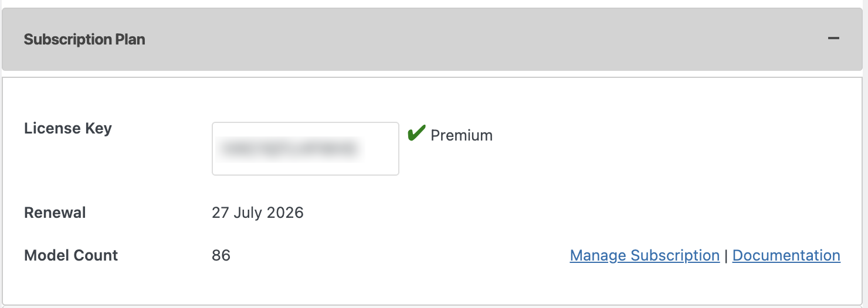
Task: Click the word Key in License Key label
Action: click(98, 128)
